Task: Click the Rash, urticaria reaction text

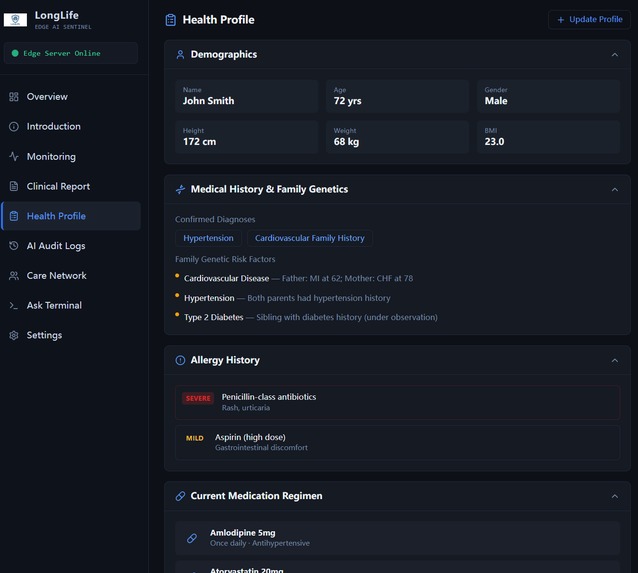Action: click(x=246, y=408)
